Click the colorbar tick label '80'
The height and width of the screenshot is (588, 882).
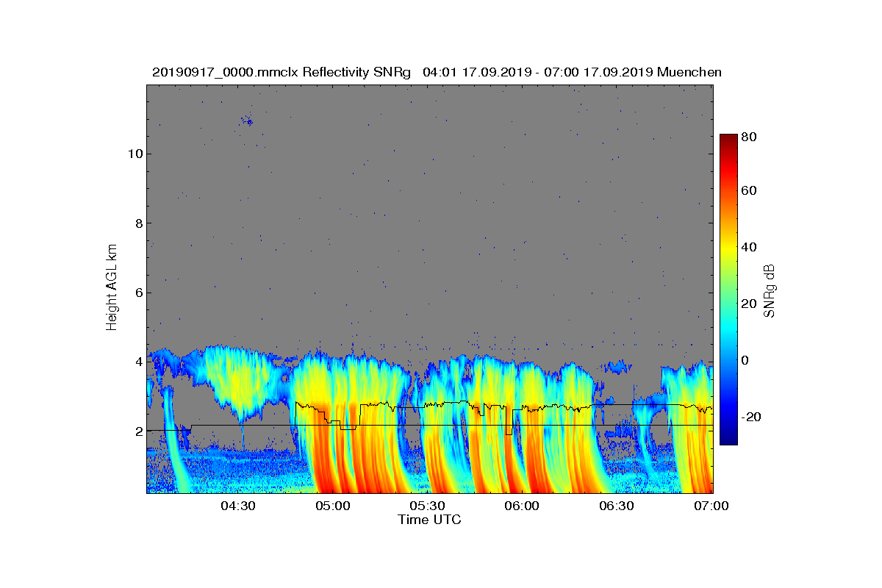point(750,137)
